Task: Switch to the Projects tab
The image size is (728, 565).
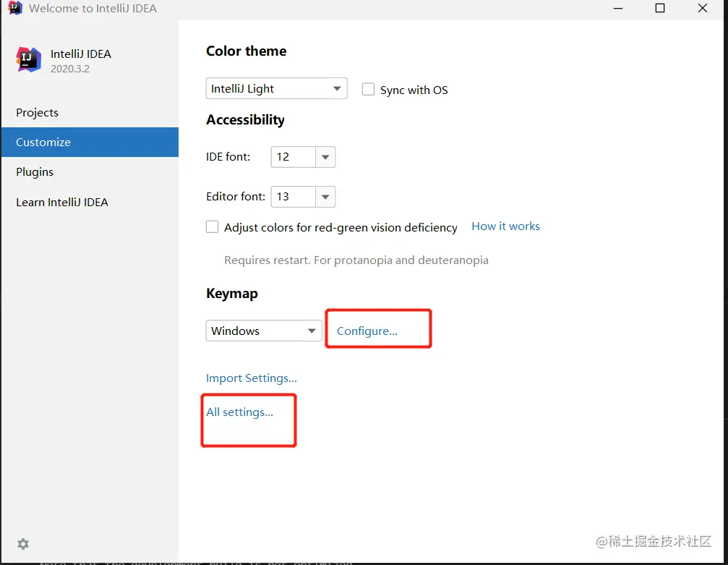Action: point(38,113)
